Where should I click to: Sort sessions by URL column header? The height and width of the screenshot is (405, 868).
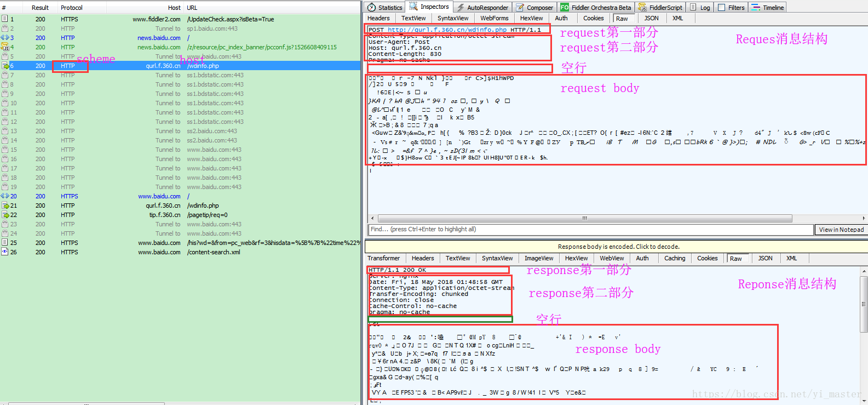192,8
